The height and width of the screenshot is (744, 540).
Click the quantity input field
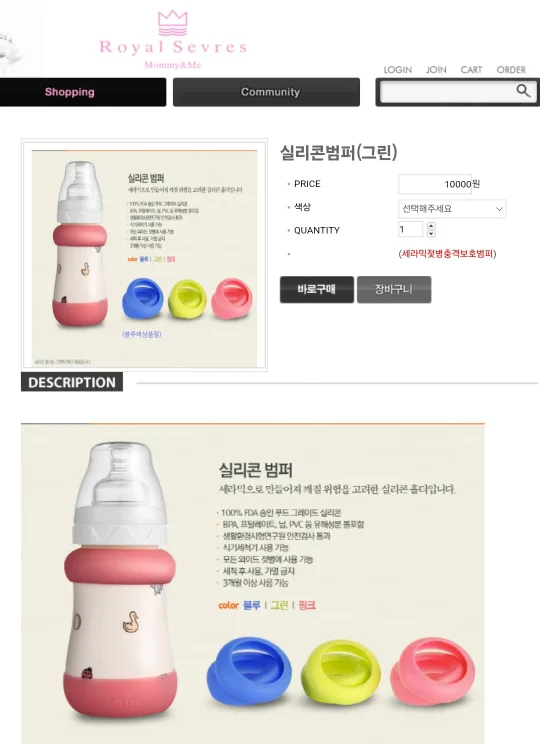tap(410, 229)
